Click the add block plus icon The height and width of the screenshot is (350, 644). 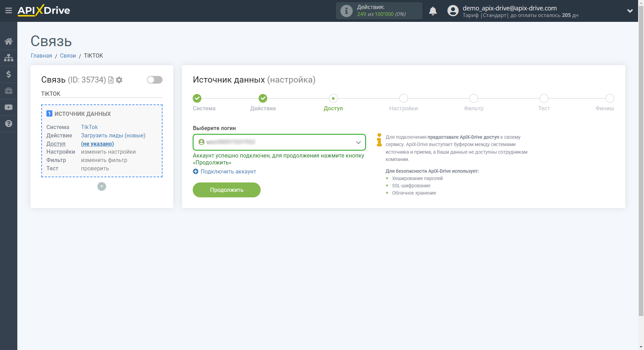pyautogui.click(x=102, y=186)
